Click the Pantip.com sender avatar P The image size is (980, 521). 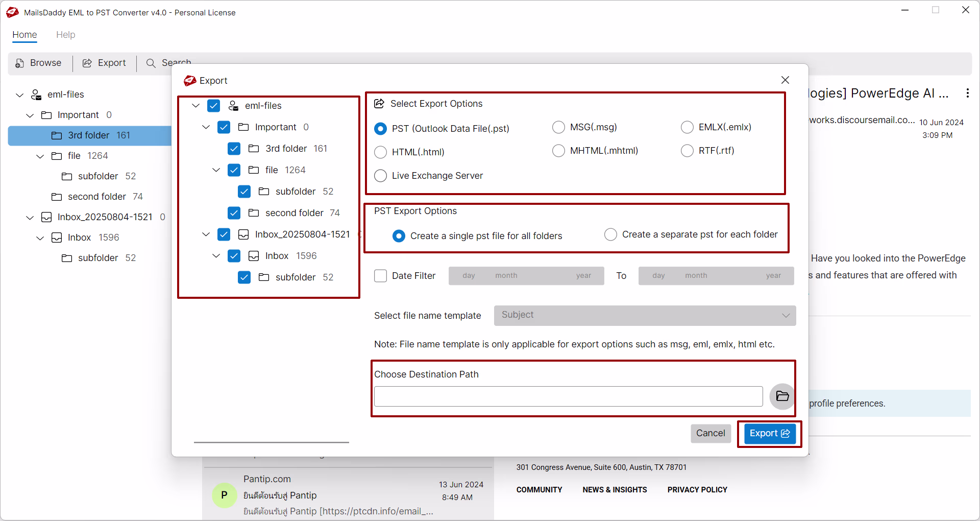(224, 495)
